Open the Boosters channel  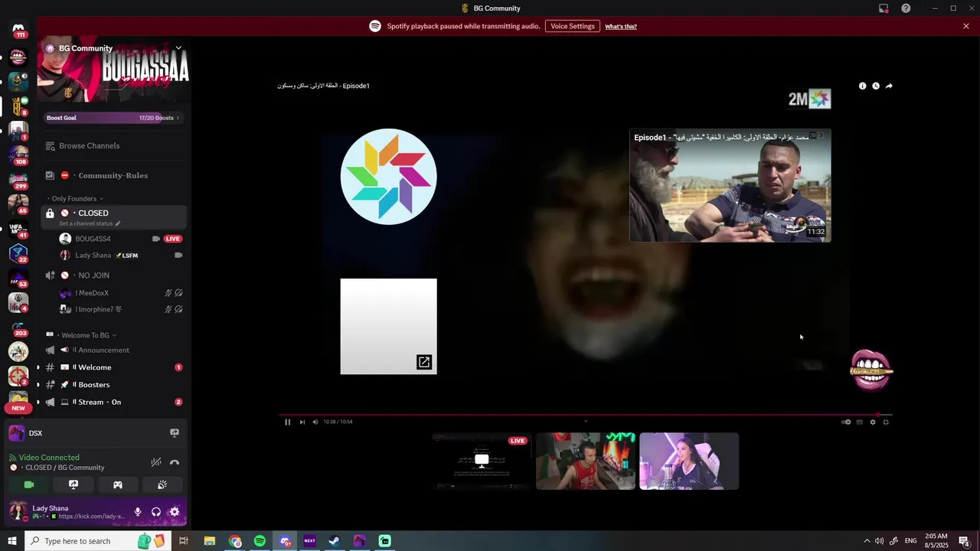(113, 385)
